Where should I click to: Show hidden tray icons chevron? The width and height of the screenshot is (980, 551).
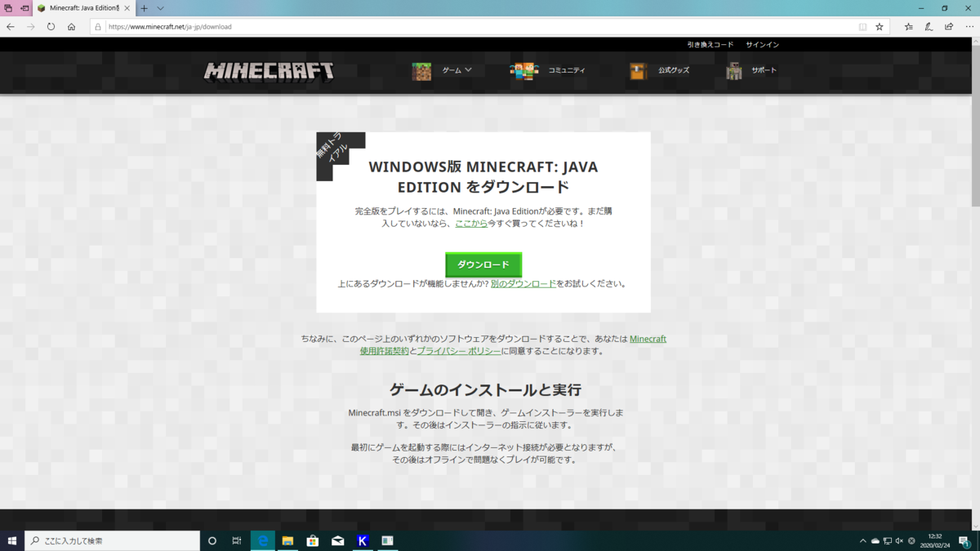point(863,540)
